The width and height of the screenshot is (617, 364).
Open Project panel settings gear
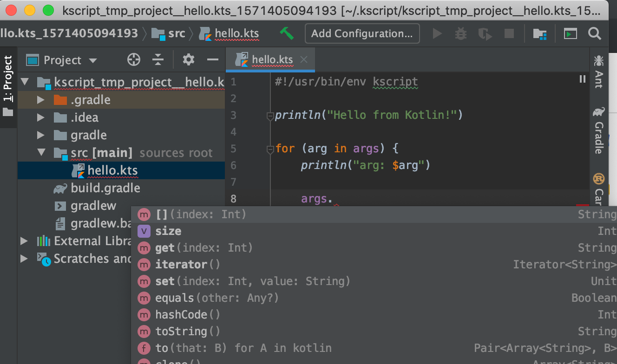click(188, 59)
